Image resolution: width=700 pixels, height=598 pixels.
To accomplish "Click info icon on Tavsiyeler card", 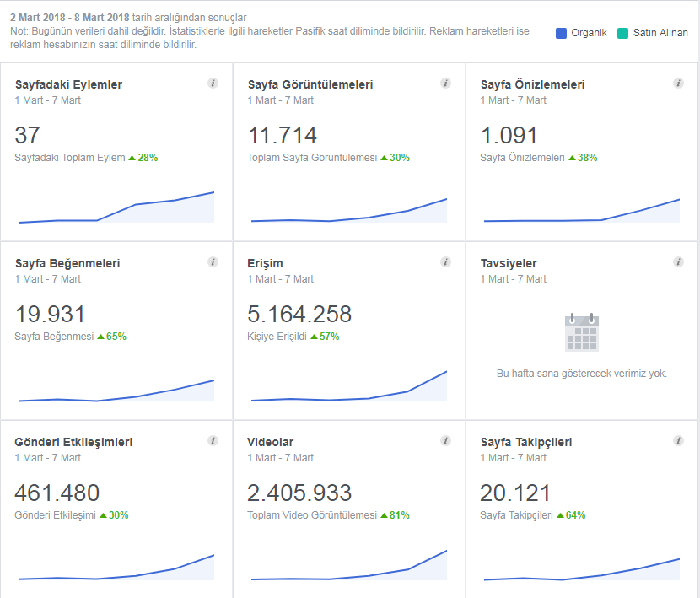I will pyautogui.click(x=678, y=262).
